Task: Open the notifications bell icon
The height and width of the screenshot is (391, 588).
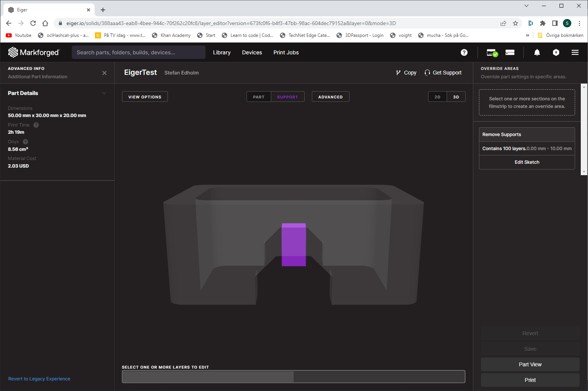Action: pyautogui.click(x=537, y=52)
